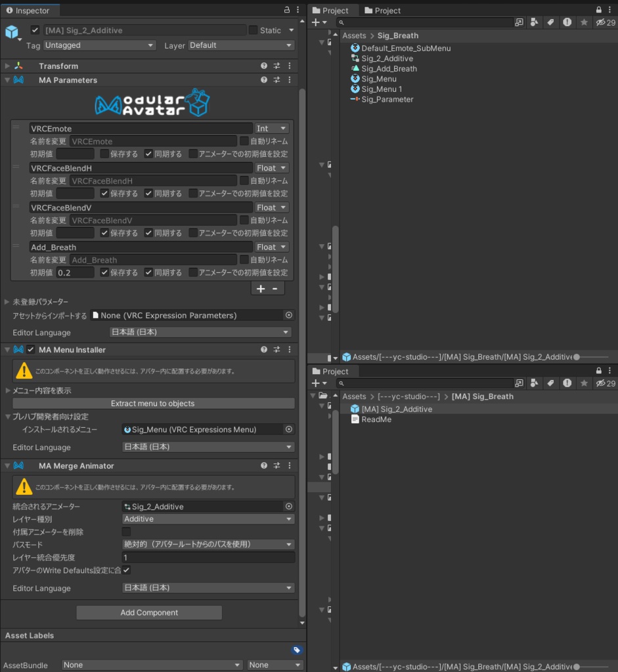
Task: Toggle 自動リネーム for VRCFaceBlendH
Action: click(244, 180)
